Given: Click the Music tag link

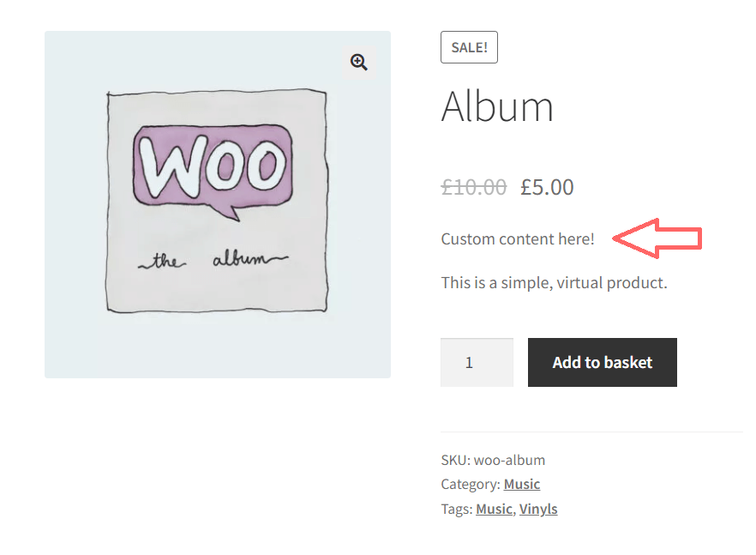Looking at the screenshot, I should [x=494, y=509].
